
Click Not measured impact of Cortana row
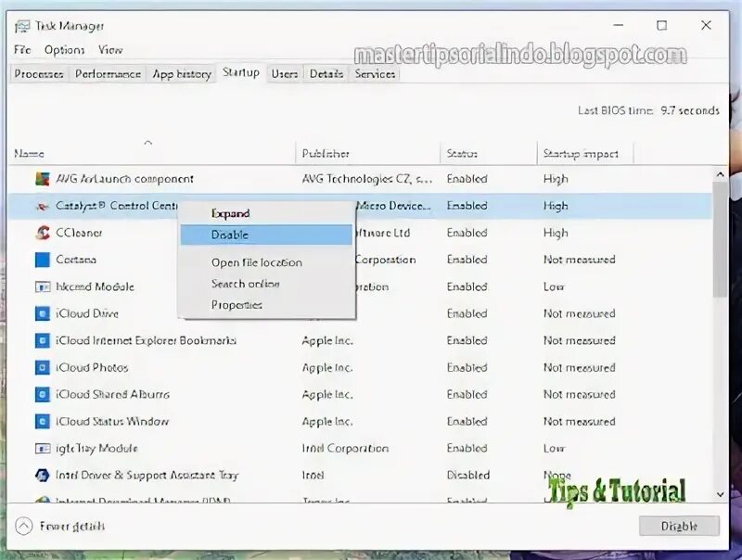[x=579, y=260]
